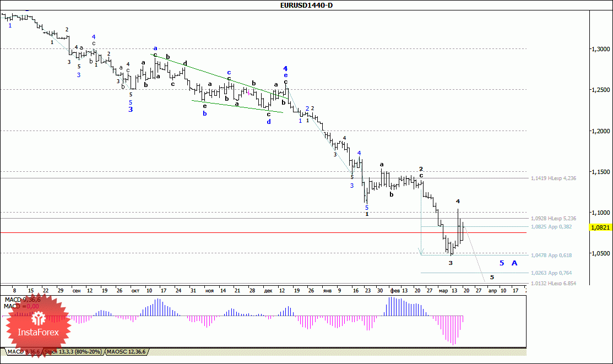Image resolution: width=613 pixels, height=364 pixels.
Task: Click the 1,3000 price axis value
Action: click(600, 49)
